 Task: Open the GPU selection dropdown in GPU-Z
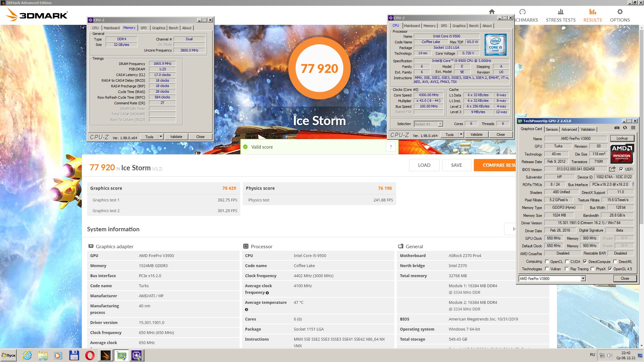click(x=583, y=278)
